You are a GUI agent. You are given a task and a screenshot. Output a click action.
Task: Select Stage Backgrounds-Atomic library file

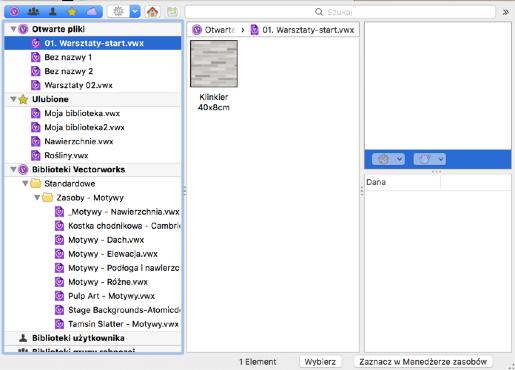(x=93, y=310)
